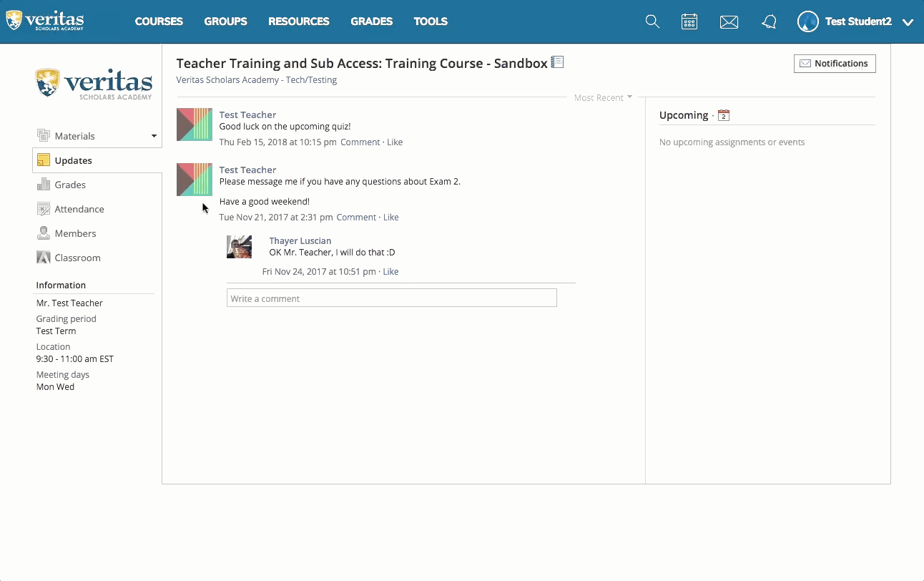Image resolution: width=924 pixels, height=581 pixels.
Task: Open the GROUPS menu
Action: (225, 21)
